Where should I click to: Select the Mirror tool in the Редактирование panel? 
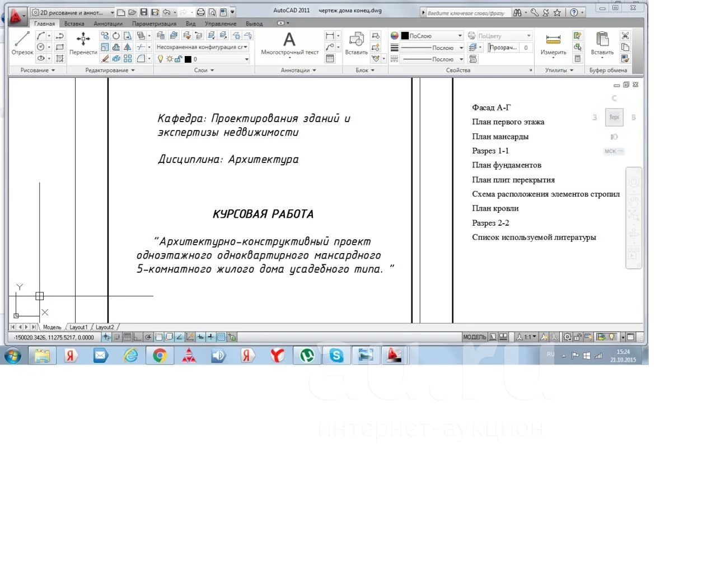point(128,47)
